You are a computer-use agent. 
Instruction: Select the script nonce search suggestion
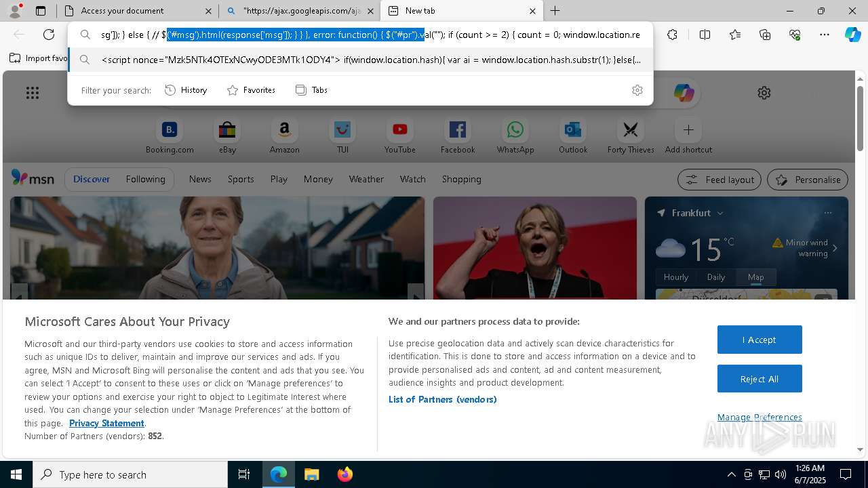(x=360, y=60)
